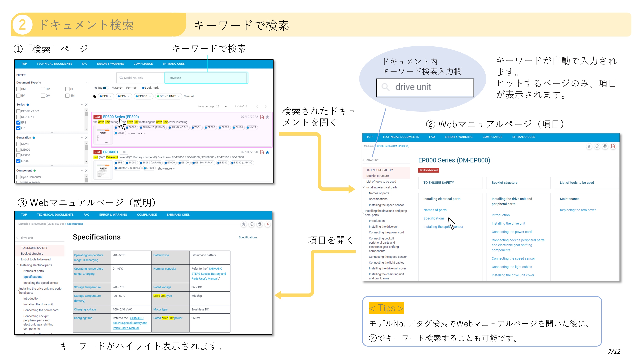Remove the EP6 tag chip with its x
644x362 pixels.
128,96
